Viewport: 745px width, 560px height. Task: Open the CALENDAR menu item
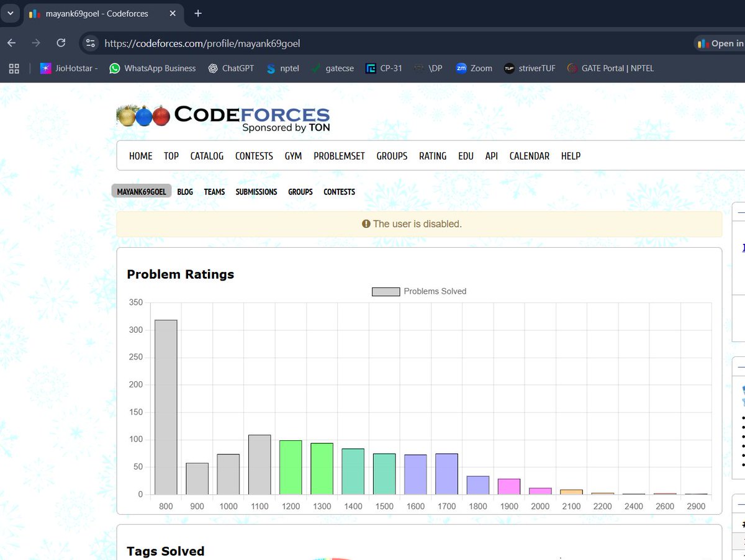click(x=530, y=156)
